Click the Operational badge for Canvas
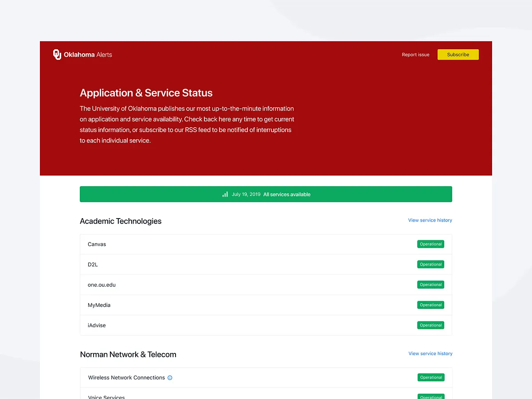This screenshot has height=399, width=532. pos(430,244)
